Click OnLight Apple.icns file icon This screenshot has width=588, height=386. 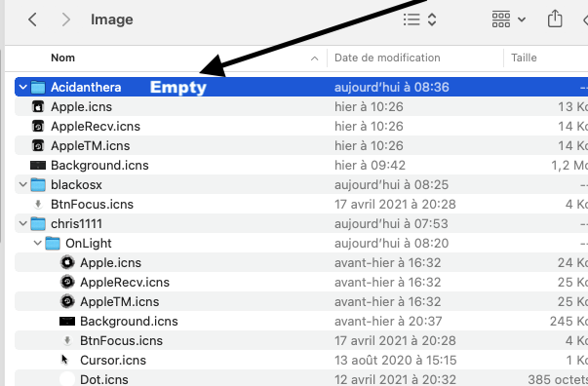click(67, 262)
